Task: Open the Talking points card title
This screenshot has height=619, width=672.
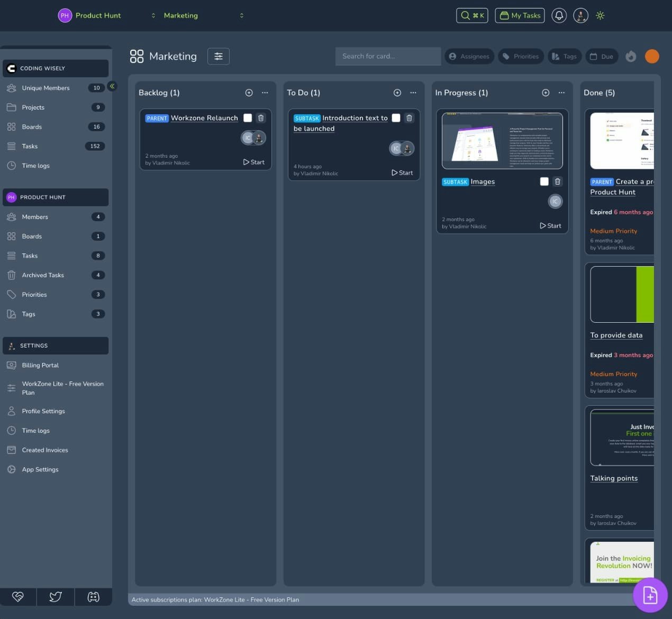Action: point(614,478)
